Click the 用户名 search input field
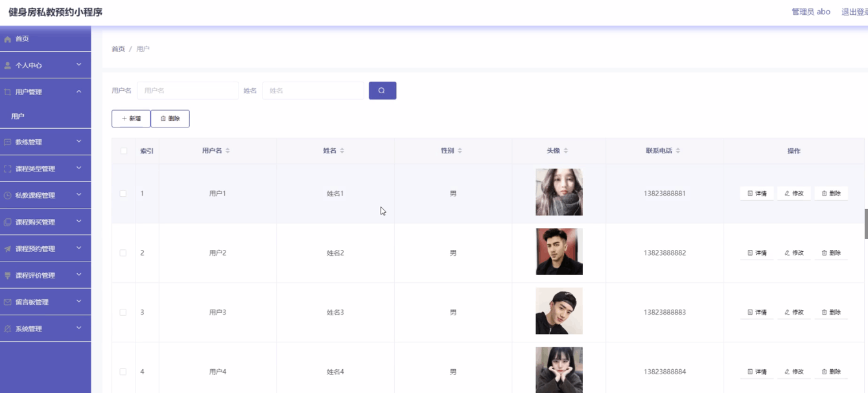Image resolution: width=868 pixels, height=393 pixels. (x=187, y=91)
